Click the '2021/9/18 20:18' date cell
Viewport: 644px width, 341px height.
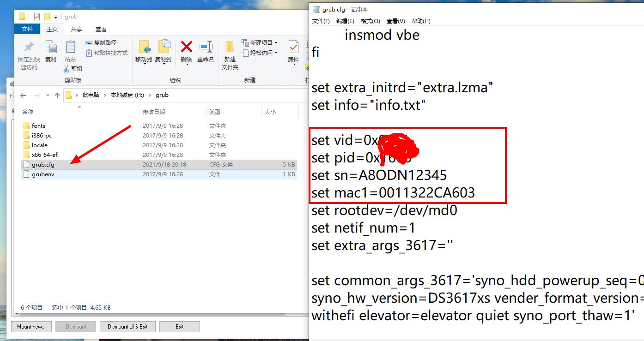pos(164,164)
